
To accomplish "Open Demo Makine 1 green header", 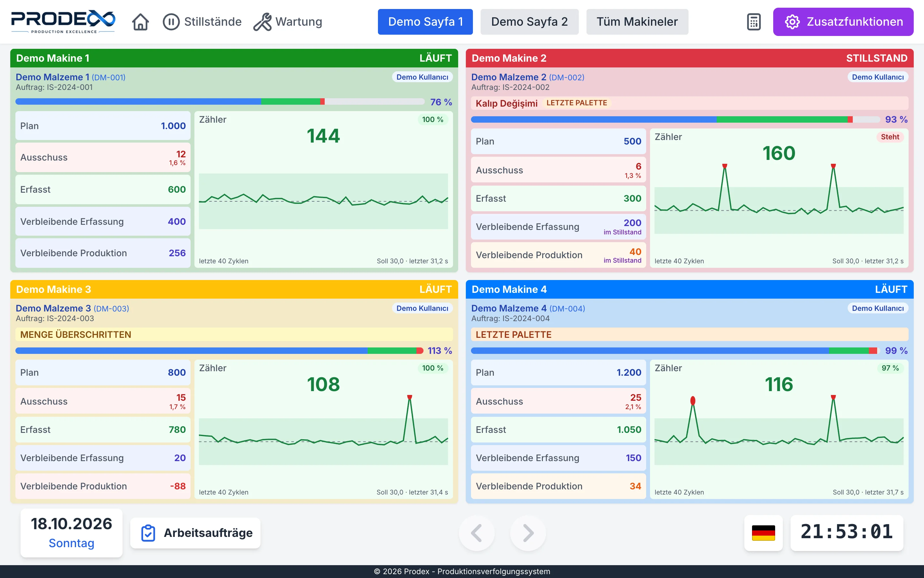I will coord(234,58).
